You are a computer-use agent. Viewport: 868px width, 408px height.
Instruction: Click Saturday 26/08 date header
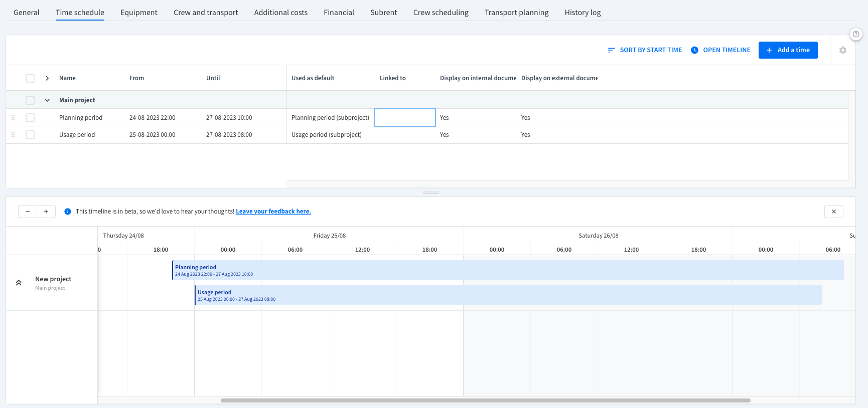click(x=599, y=236)
